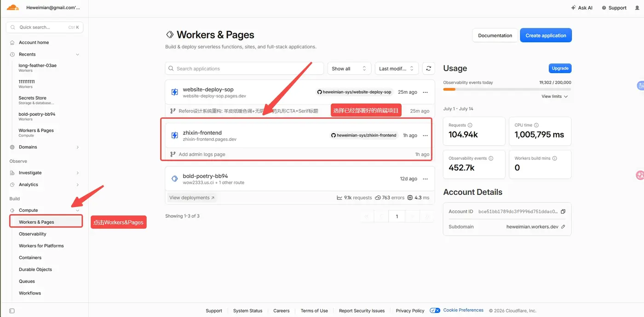Click the Upgrade button
The width and height of the screenshot is (644, 317).
click(x=560, y=68)
